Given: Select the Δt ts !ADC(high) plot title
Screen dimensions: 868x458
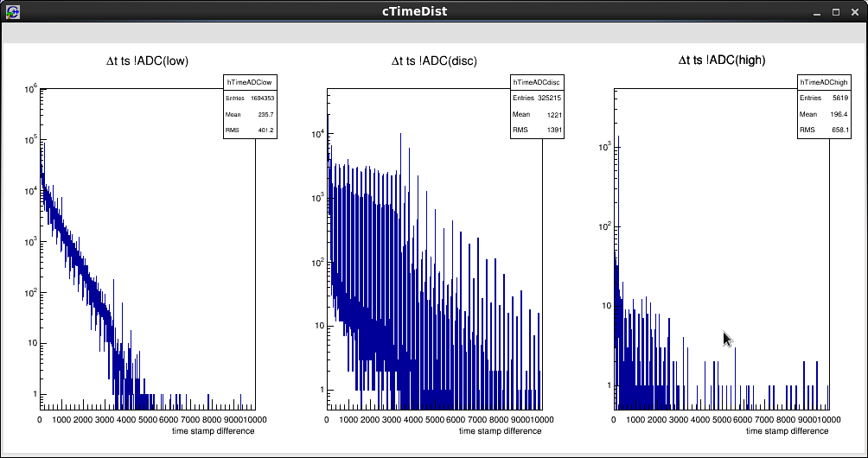Looking at the screenshot, I should (722, 60).
